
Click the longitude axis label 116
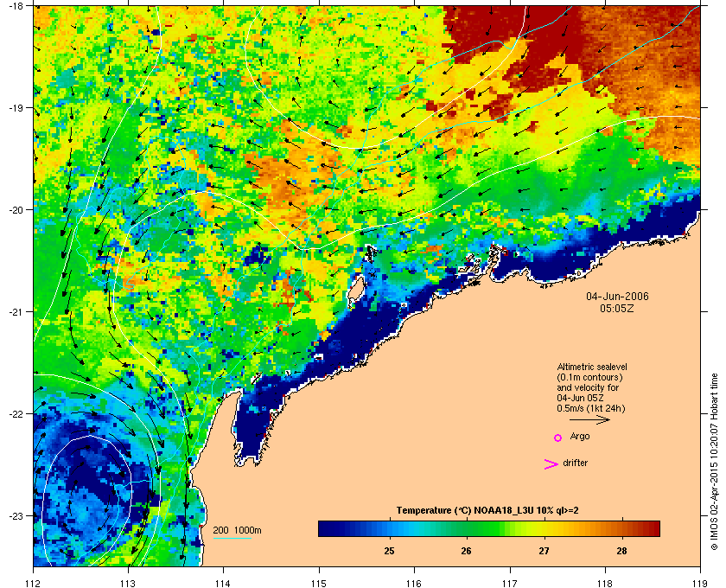(x=414, y=584)
